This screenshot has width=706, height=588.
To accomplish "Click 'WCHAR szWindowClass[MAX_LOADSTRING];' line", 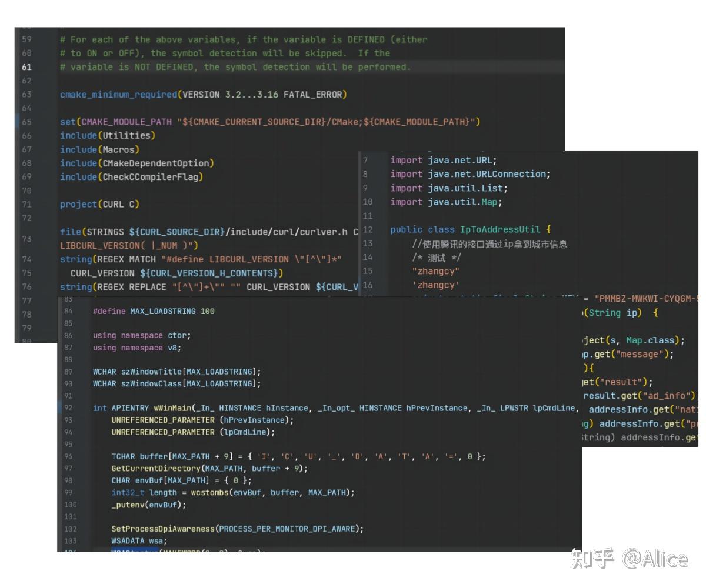I will (x=176, y=384).
